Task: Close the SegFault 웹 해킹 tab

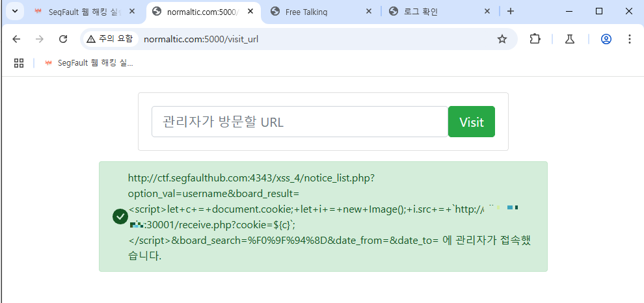Action: click(x=132, y=12)
